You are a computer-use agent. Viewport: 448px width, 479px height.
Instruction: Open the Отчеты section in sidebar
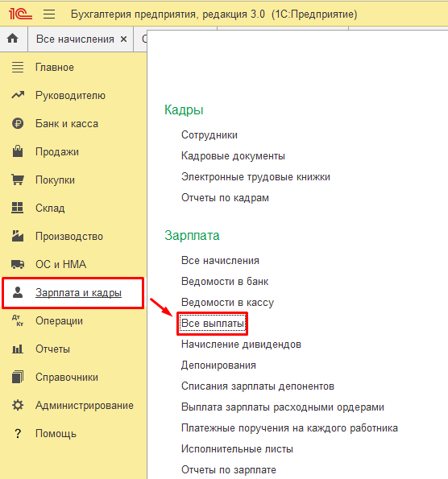(52, 349)
